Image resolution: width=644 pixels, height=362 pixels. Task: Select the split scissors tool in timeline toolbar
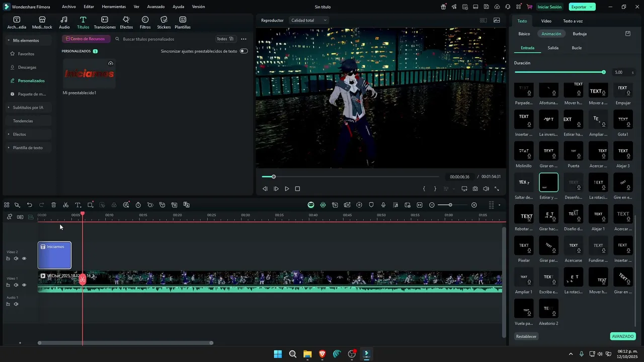coord(65,205)
